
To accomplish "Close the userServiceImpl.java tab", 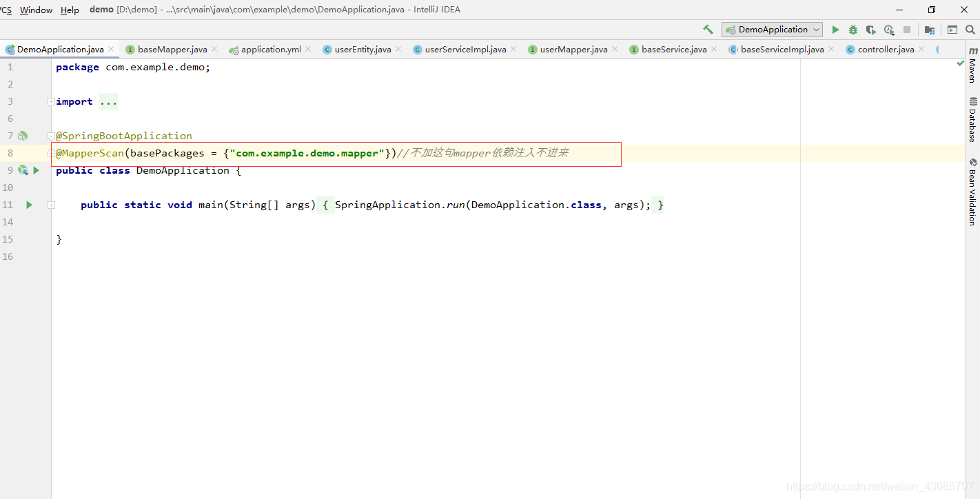I will pyautogui.click(x=513, y=50).
